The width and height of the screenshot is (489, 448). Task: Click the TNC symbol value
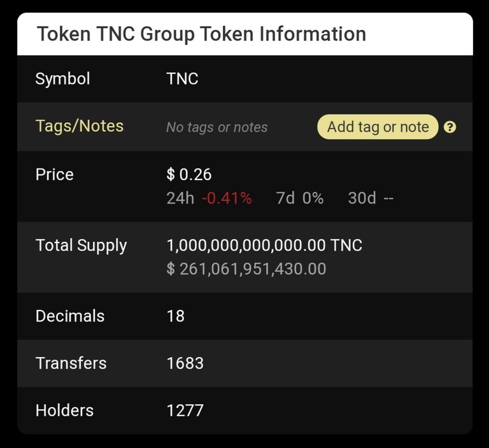pos(182,79)
